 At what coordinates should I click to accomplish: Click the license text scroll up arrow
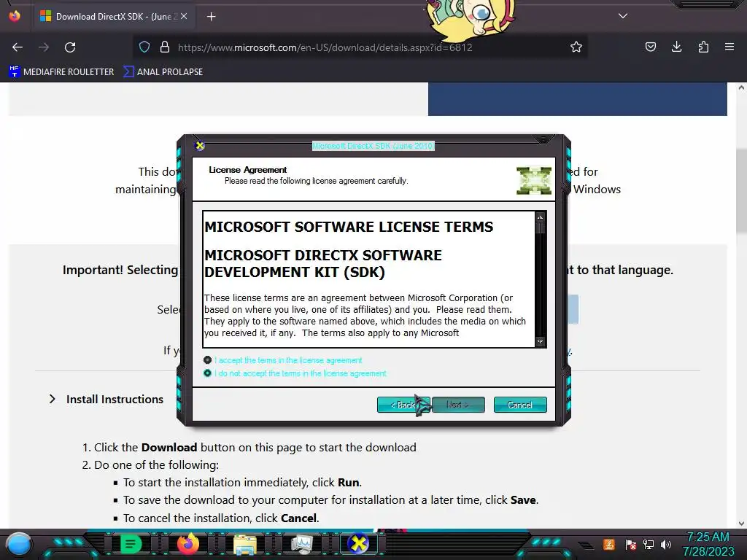[x=541, y=217]
